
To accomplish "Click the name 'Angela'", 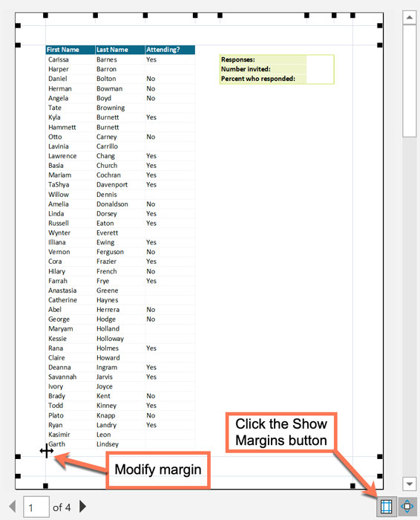I will (x=58, y=98).
